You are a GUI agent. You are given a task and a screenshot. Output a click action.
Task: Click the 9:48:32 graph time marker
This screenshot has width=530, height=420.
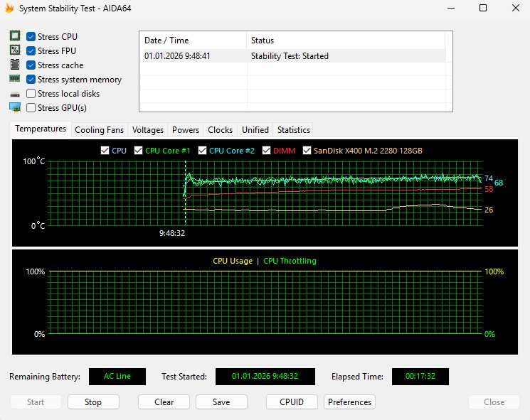[x=172, y=233]
